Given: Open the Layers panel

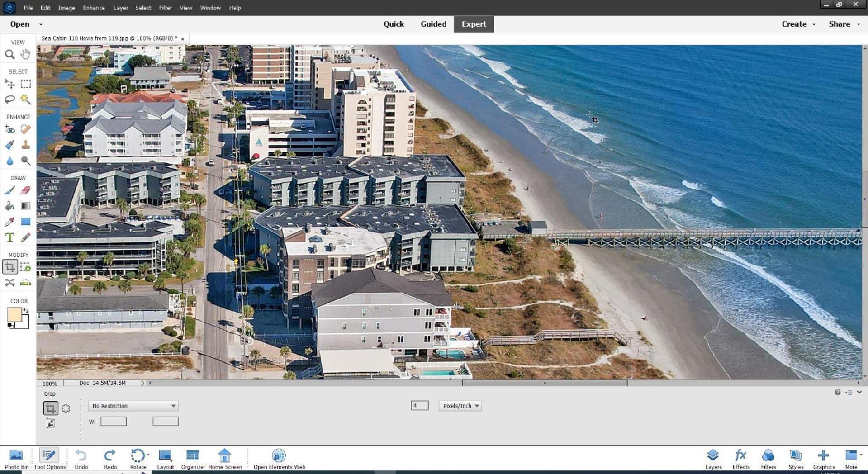Looking at the screenshot, I should coord(713,459).
